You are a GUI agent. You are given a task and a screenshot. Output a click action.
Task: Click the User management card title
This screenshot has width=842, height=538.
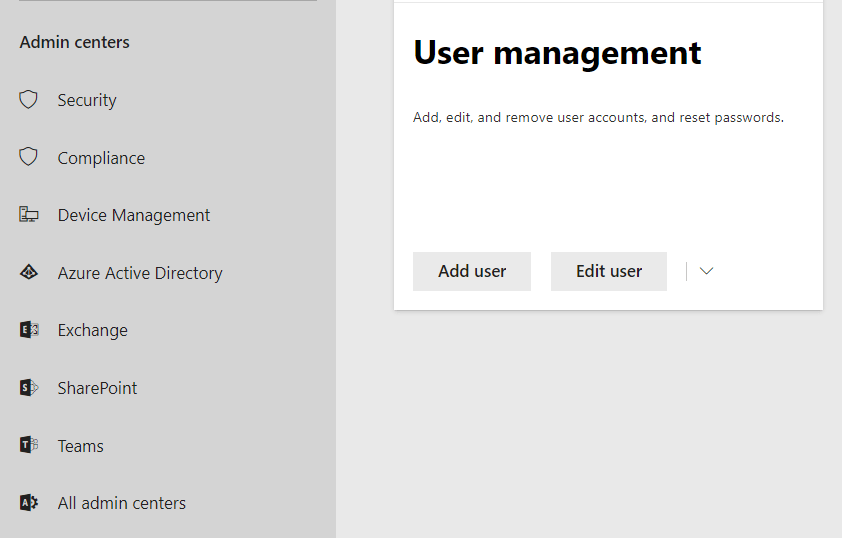click(x=557, y=52)
